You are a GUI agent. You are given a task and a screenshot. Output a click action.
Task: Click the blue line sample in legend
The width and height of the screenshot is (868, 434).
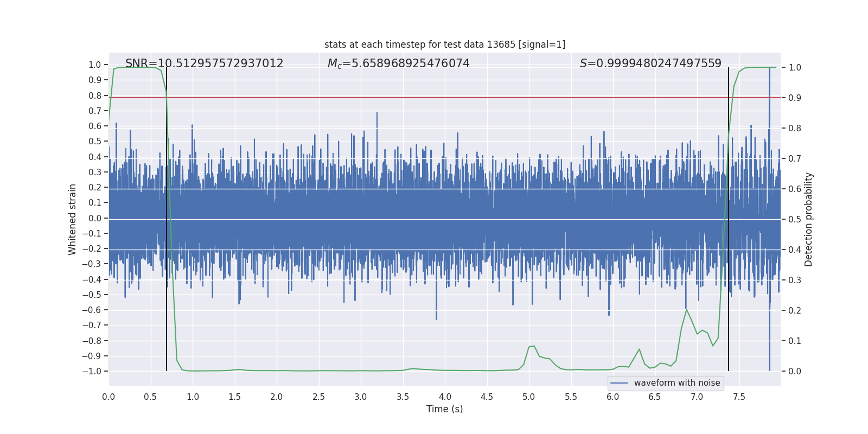(x=619, y=383)
